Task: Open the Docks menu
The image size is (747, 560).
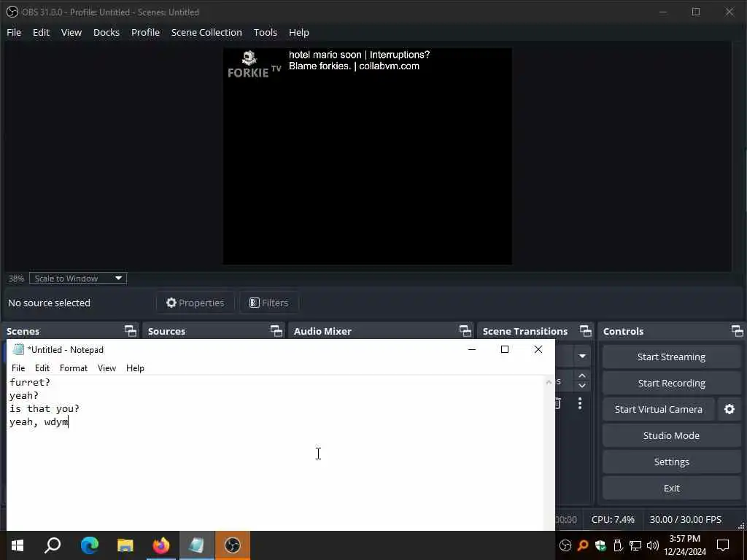Action: click(107, 32)
